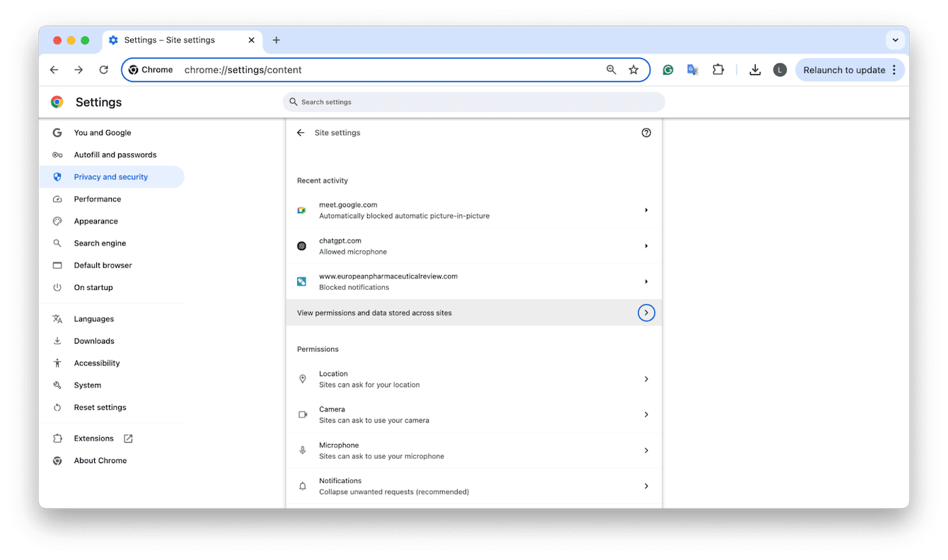Open the Downloads icon in the toolbar
Screen dimensions: 948x560
pyautogui.click(x=755, y=69)
